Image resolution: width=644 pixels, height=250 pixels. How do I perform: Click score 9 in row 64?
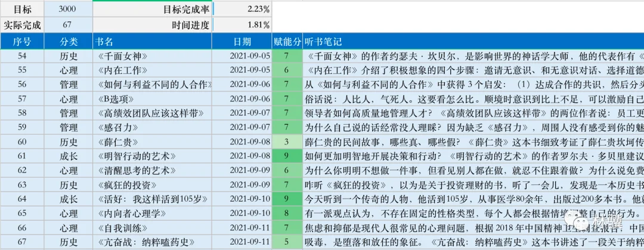[x=287, y=199]
